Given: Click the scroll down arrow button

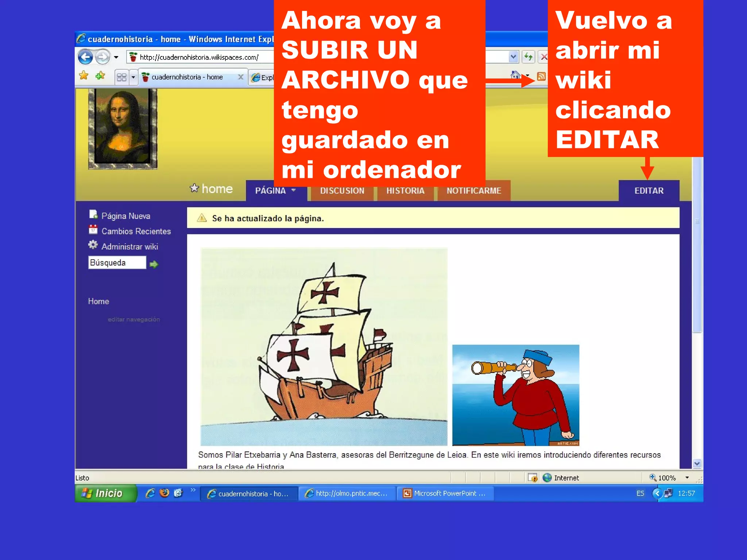Looking at the screenshot, I should click(x=697, y=464).
